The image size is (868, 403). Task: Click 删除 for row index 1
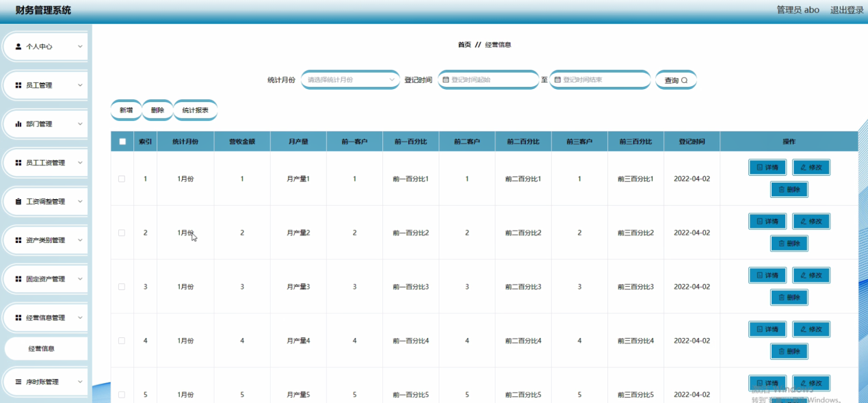789,190
